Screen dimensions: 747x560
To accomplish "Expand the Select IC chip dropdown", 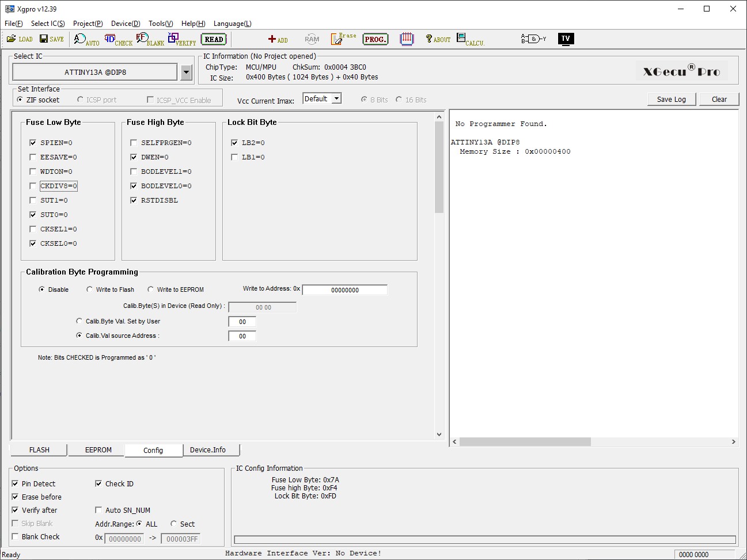I will 186,73.
